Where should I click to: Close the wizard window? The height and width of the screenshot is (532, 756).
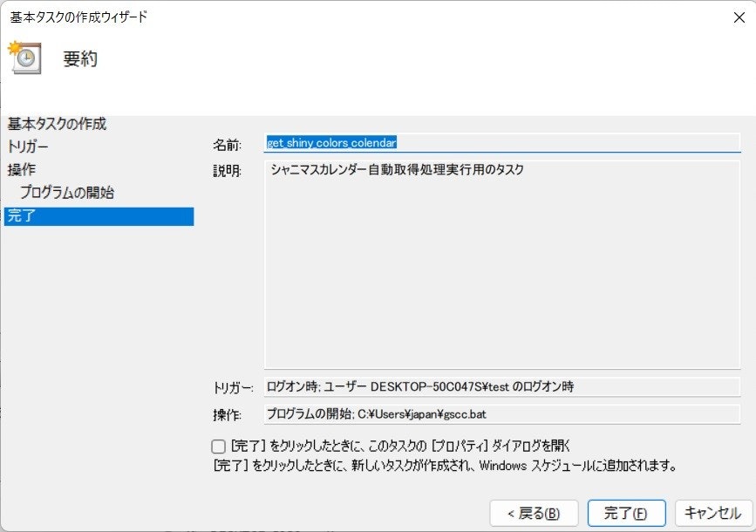tap(740, 16)
